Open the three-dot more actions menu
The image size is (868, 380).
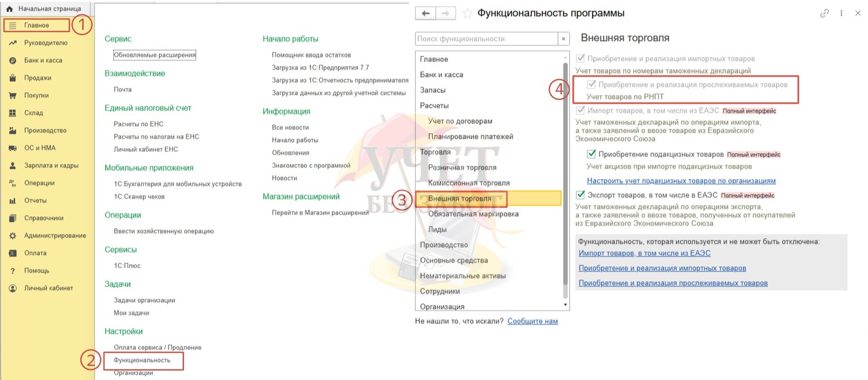tap(841, 13)
